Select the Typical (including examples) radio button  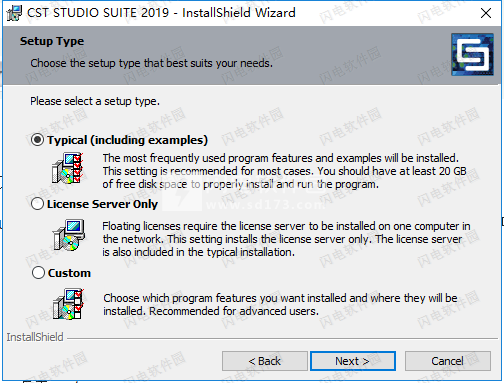pos(37,140)
